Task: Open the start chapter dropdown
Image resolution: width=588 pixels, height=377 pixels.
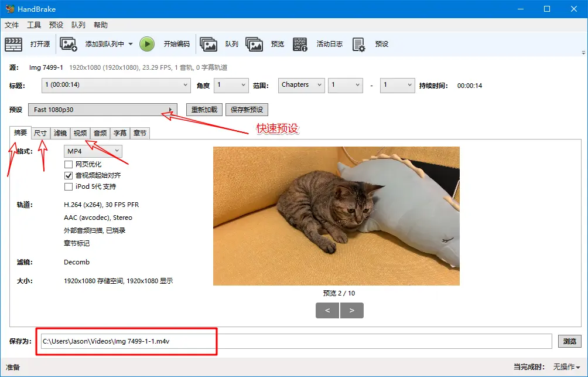Action: point(346,85)
